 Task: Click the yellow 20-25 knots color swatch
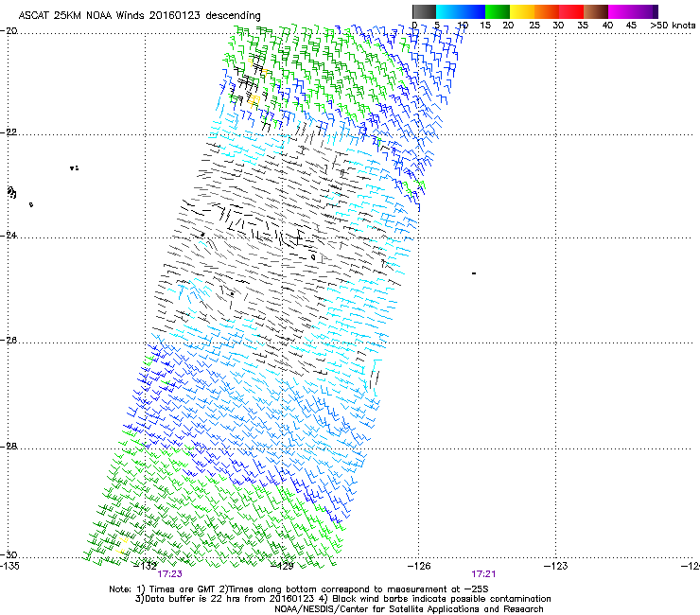coord(522,11)
